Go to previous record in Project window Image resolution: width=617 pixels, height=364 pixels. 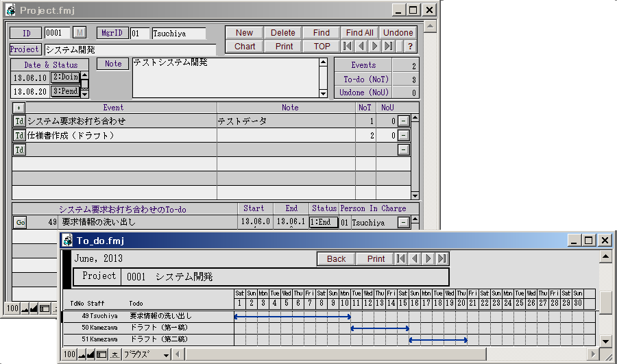[x=361, y=47]
